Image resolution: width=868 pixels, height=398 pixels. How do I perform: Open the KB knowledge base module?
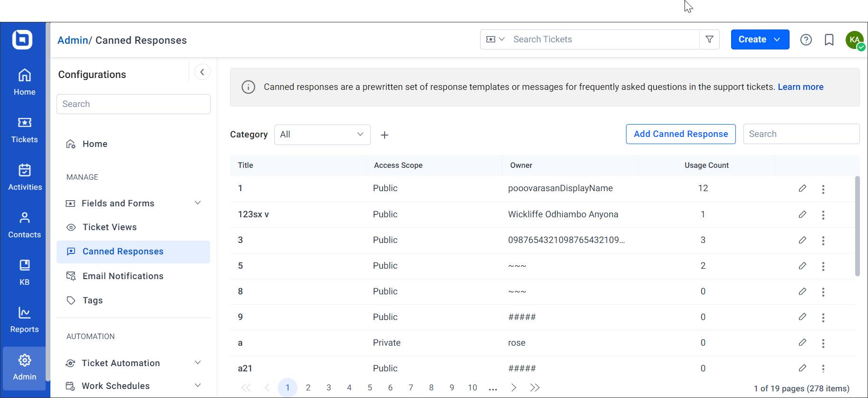pyautogui.click(x=24, y=272)
